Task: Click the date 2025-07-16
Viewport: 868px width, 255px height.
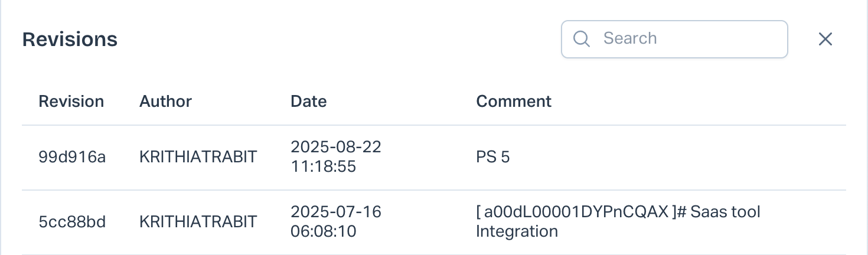Action: tap(335, 212)
